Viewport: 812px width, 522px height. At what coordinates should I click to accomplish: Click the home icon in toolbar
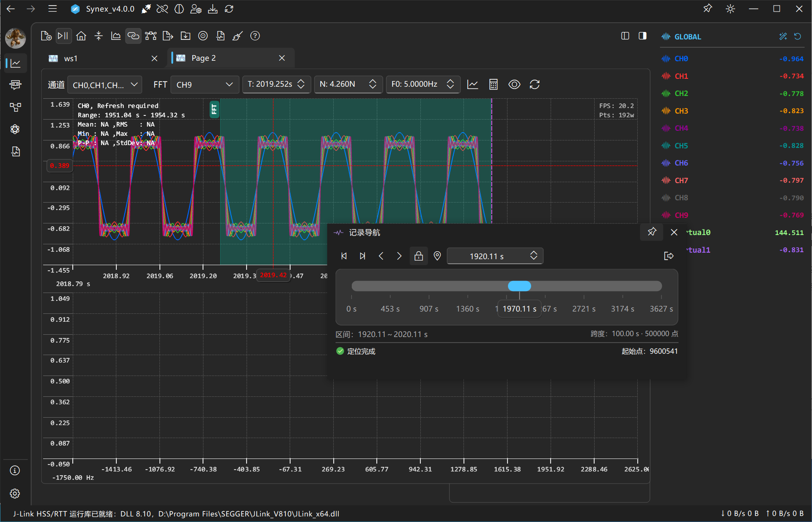click(81, 36)
